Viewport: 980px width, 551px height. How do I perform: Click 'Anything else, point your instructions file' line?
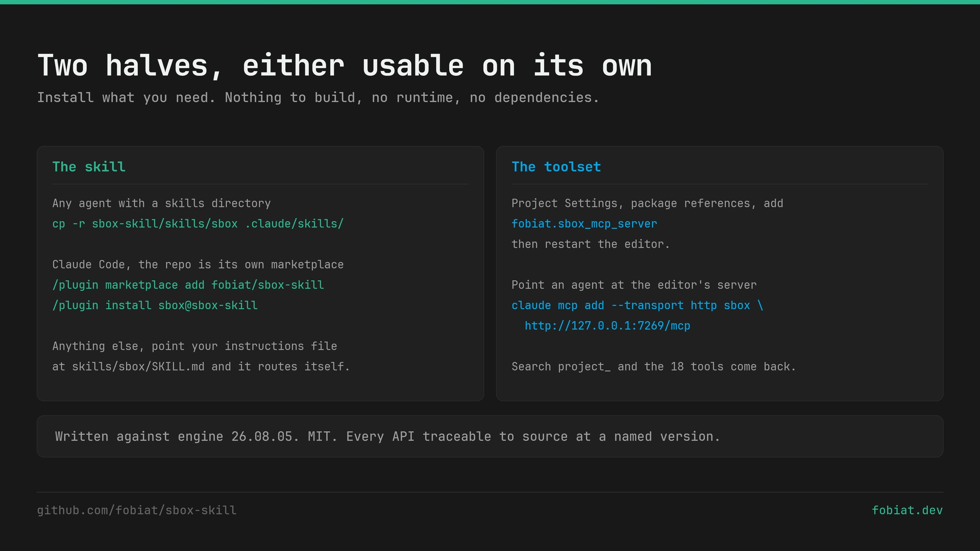coord(194,346)
